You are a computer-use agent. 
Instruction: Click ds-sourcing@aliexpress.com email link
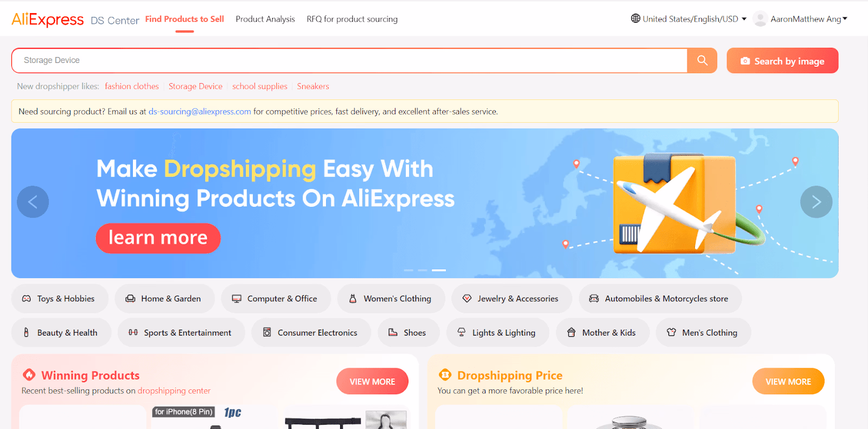(200, 111)
